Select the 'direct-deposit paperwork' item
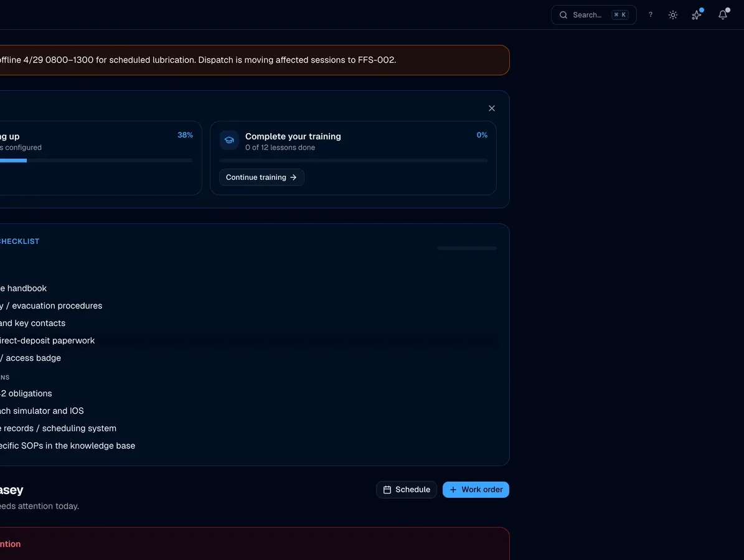 (47, 340)
